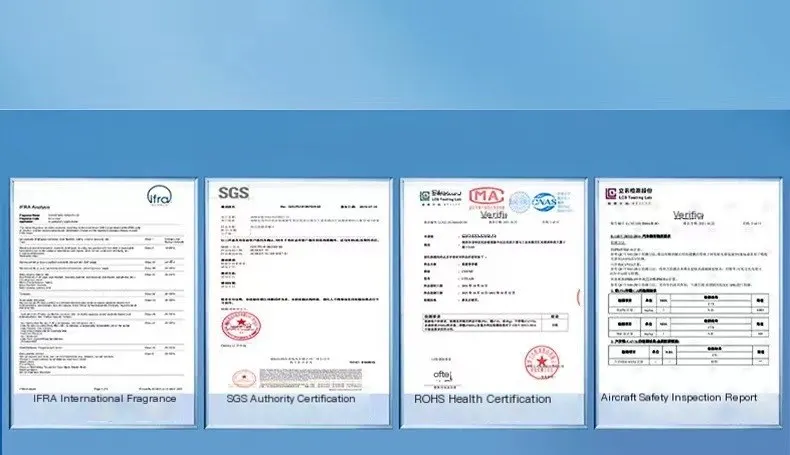The image size is (790, 455).
Task: Click the Aircraft Safety Inspection Report caption
Action: (678, 398)
